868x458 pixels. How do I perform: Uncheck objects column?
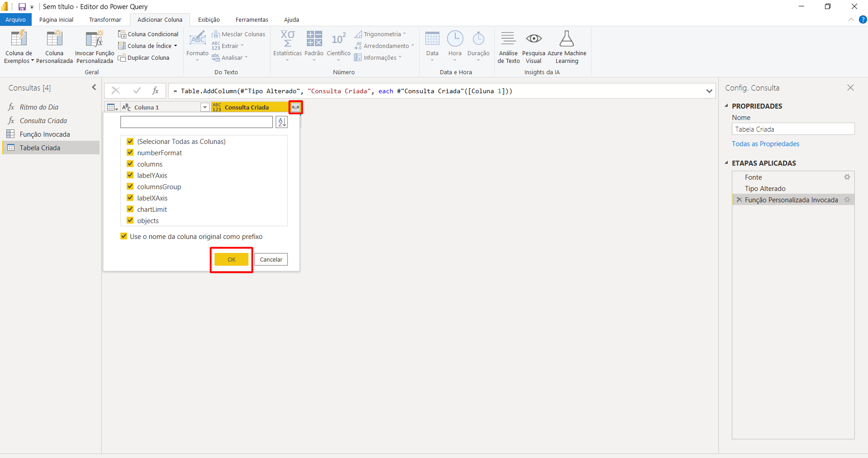[130, 220]
